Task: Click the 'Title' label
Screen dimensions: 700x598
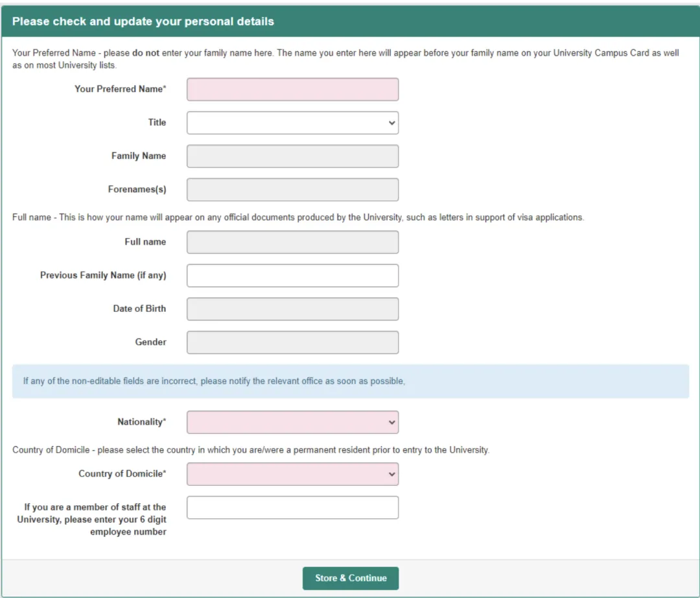Action: pos(157,123)
